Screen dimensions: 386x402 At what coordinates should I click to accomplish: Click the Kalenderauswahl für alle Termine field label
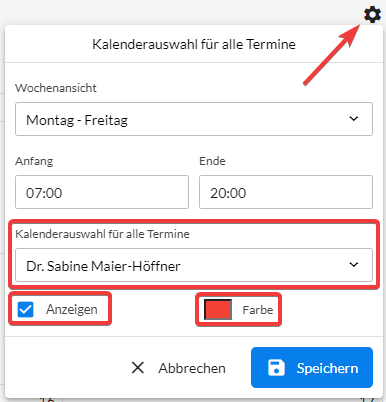tap(102, 234)
